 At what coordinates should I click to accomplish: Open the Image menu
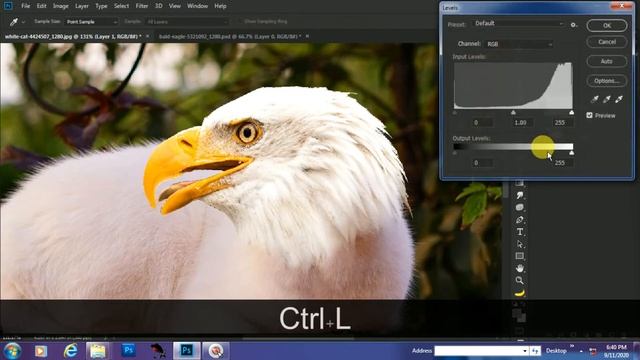tap(60, 6)
